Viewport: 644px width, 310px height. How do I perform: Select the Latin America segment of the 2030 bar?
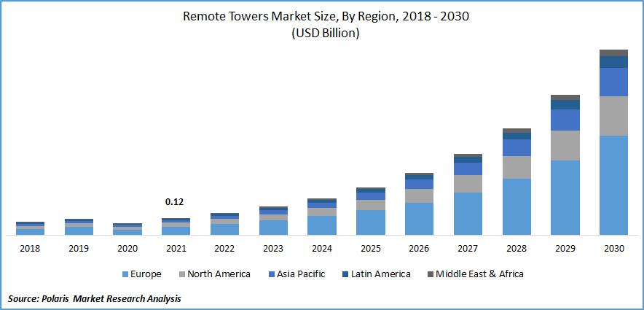[613, 62]
